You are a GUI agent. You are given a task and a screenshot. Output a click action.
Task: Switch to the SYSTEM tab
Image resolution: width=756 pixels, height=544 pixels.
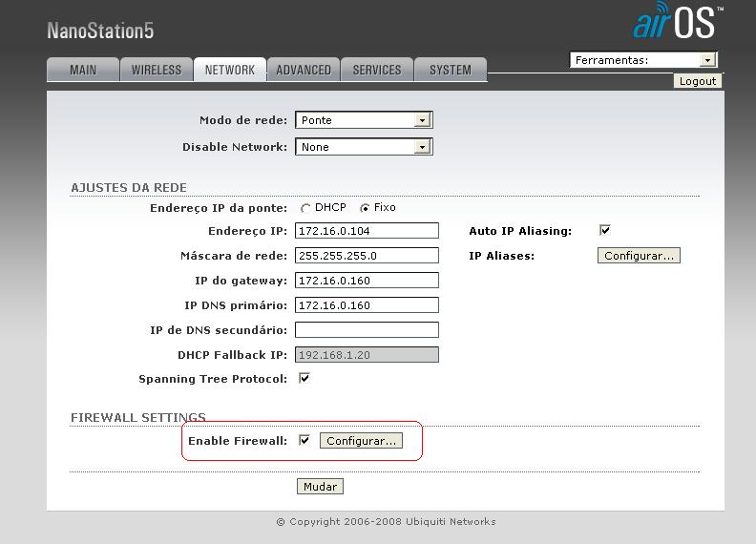[451, 70]
